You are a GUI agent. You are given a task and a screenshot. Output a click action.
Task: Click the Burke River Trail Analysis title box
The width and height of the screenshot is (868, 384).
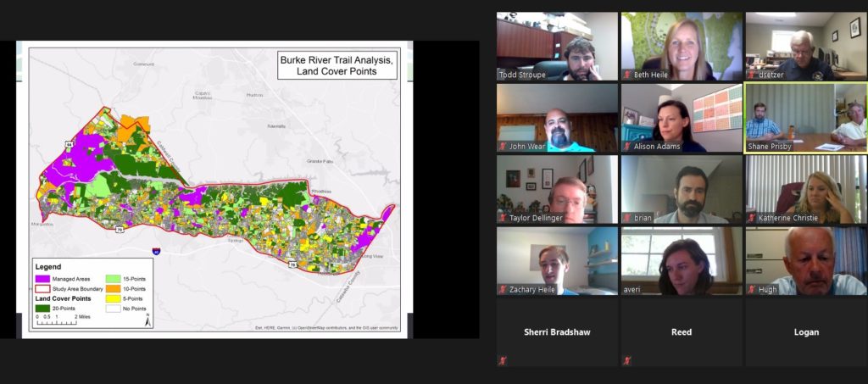(x=338, y=66)
